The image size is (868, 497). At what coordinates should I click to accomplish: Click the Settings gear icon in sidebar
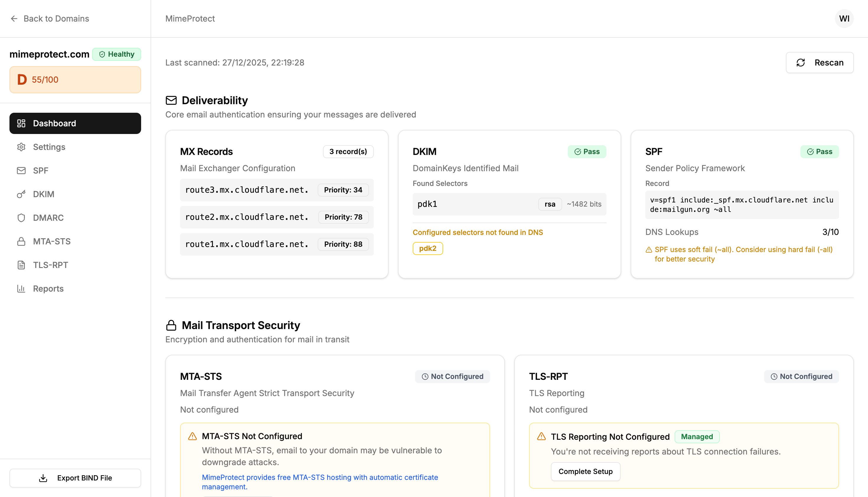[x=21, y=147]
